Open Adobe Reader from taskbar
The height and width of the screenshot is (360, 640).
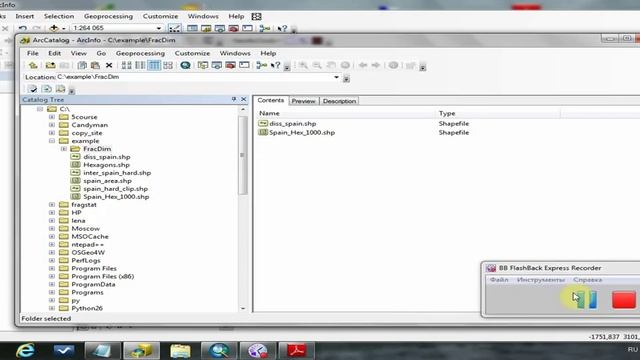pos(296,351)
